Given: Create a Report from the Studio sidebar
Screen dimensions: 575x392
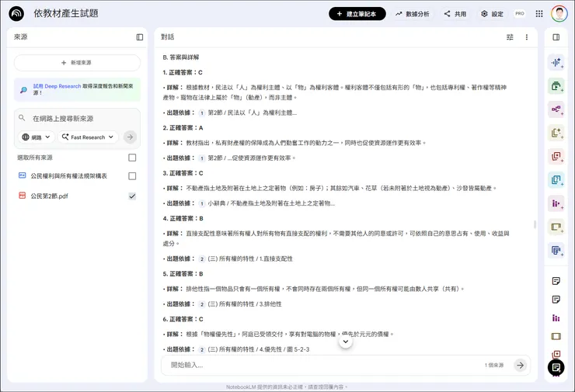Looking at the screenshot, I should [x=556, y=133].
